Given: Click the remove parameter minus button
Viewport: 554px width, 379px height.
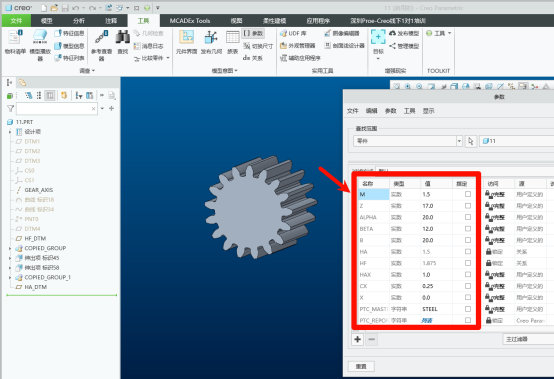Looking at the screenshot, I should click(x=371, y=339).
